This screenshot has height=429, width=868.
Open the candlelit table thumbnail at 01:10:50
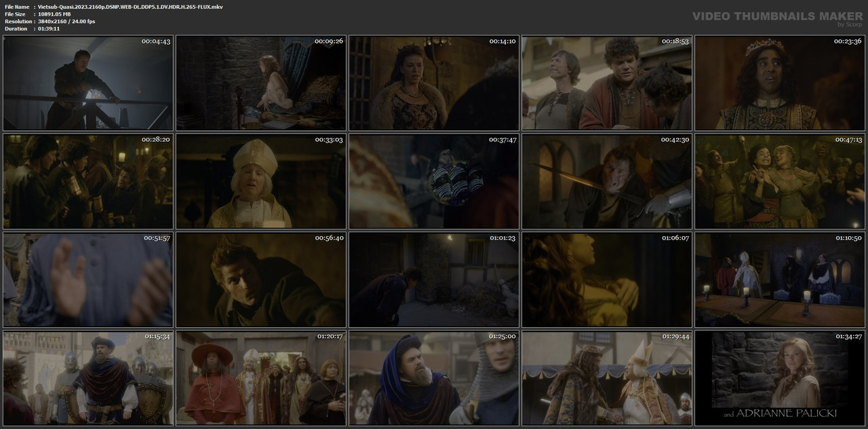(x=780, y=280)
